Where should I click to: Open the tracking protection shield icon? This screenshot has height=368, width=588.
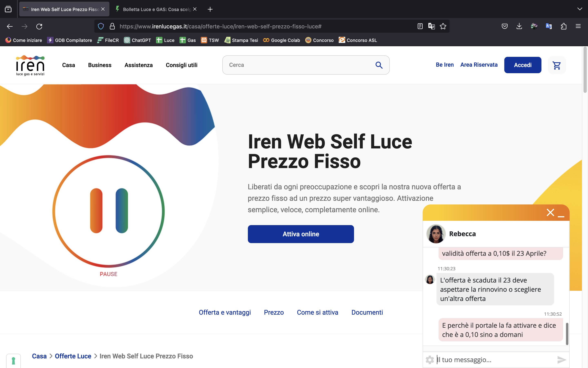click(101, 26)
